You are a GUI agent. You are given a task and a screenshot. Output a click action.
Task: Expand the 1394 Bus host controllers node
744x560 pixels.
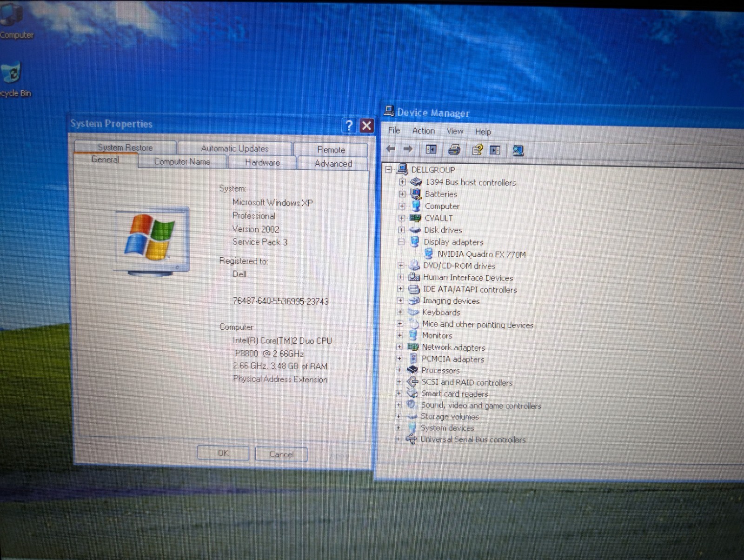pos(402,182)
